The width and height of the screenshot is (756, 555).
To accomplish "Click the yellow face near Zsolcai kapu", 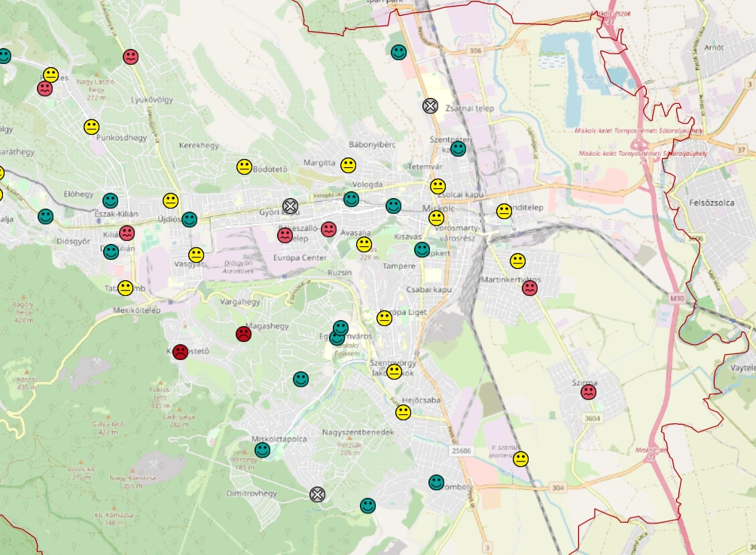I will tap(437, 186).
